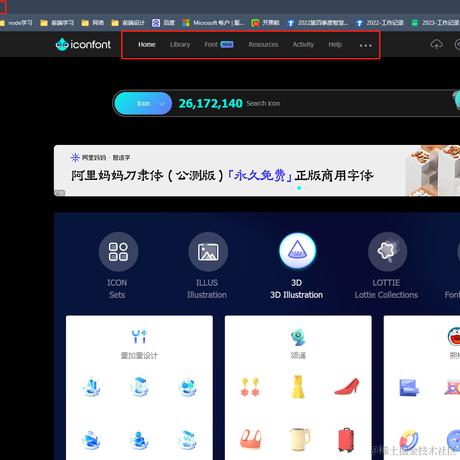The image size is (460, 460).
Task: Open the Home navigation tab
Action: pos(147,44)
